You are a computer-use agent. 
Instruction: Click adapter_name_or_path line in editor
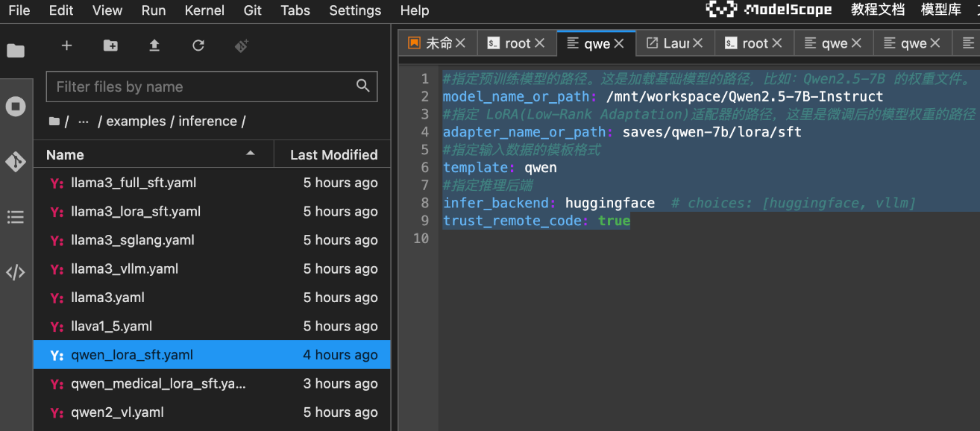pos(622,132)
